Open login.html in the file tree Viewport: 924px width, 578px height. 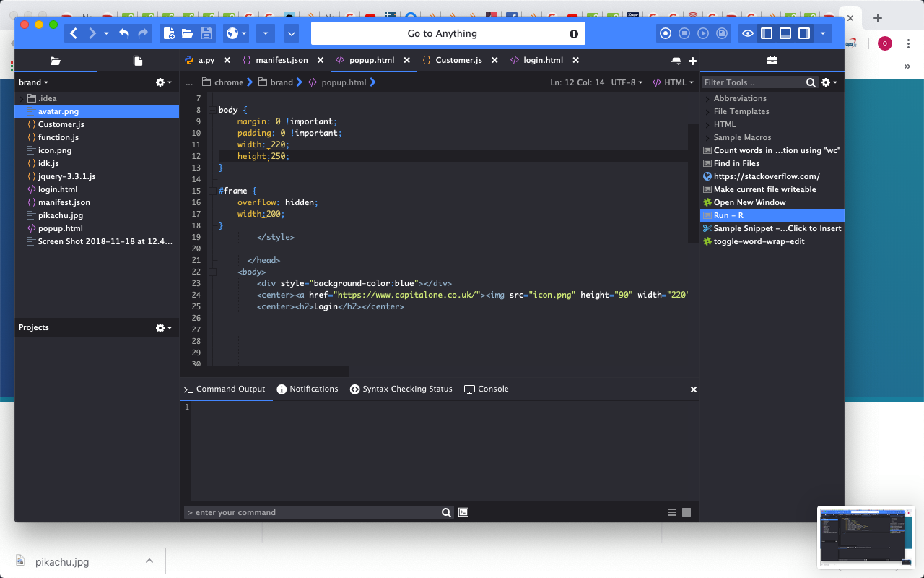(x=58, y=189)
